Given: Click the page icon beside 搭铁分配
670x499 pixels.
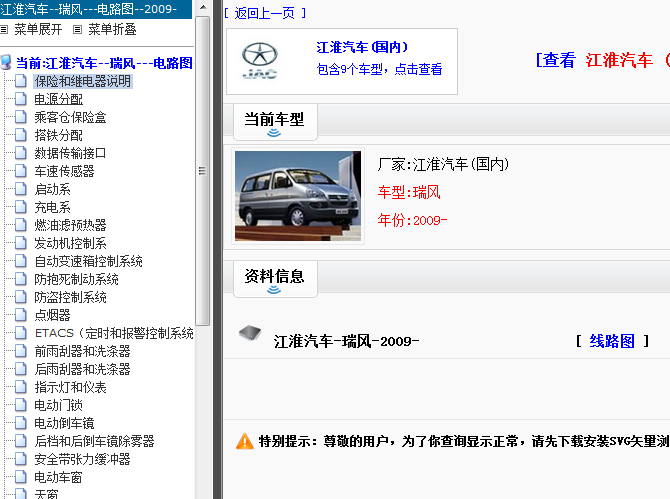Looking at the screenshot, I should pyautogui.click(x=21, y=135).
